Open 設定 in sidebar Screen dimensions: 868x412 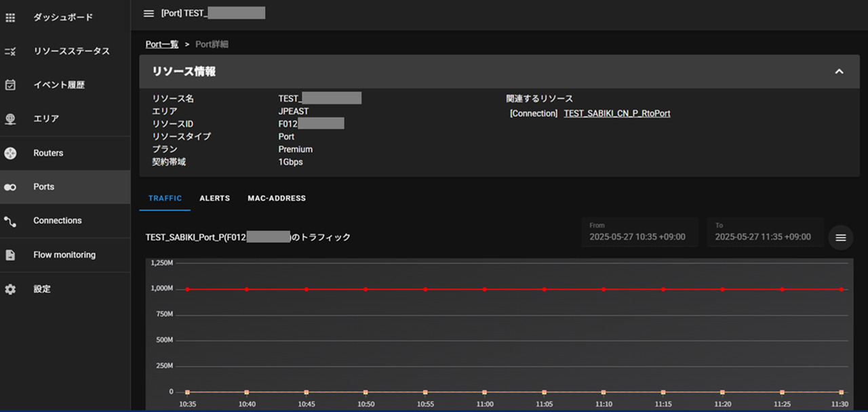[x=42, y=289]
